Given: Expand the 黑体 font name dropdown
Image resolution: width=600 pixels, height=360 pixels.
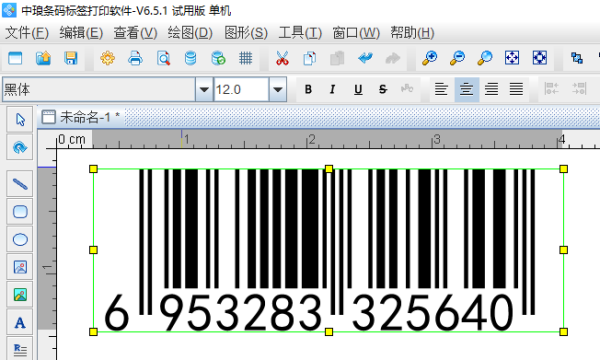Looking at the screenshot, I should click(204, 90).
